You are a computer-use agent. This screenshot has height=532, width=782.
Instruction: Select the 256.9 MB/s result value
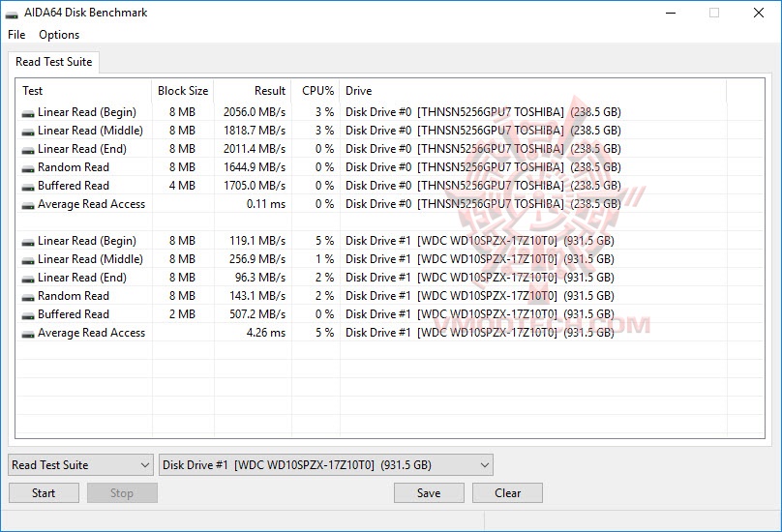257,259
